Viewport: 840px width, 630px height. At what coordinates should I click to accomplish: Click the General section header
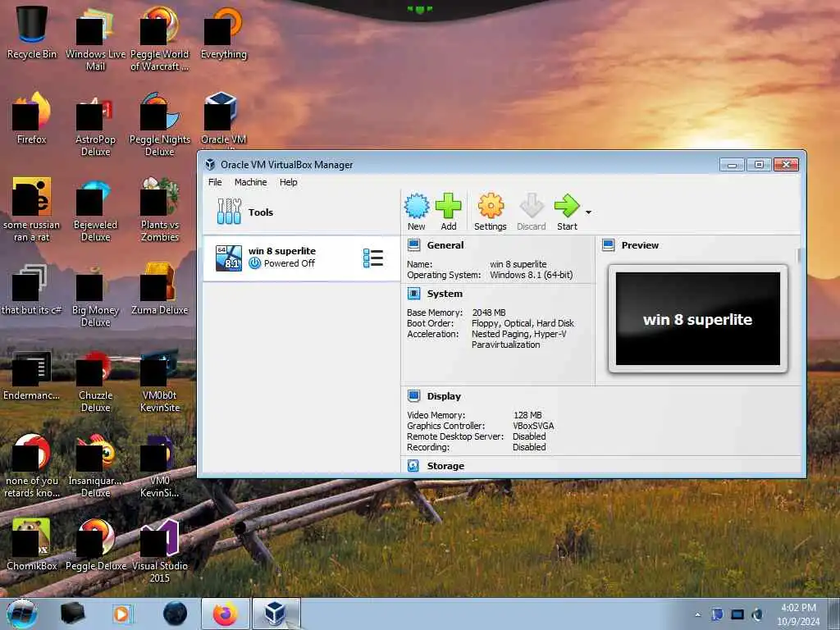(x=445, y=245)
